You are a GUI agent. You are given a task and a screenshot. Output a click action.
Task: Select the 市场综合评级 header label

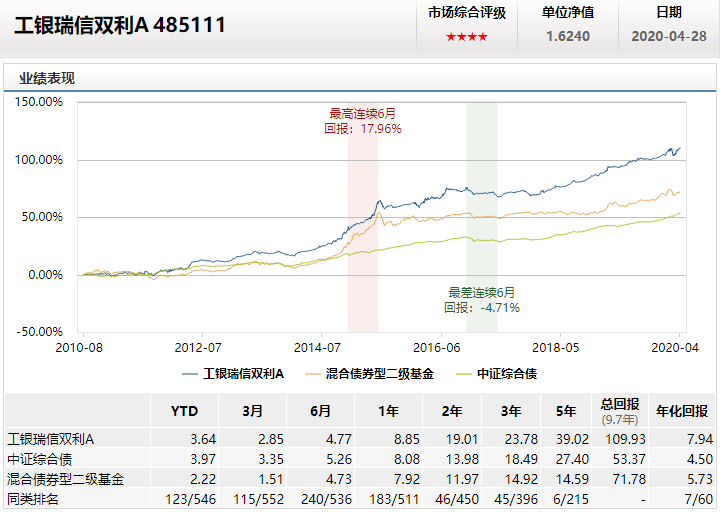pos(467,12)
